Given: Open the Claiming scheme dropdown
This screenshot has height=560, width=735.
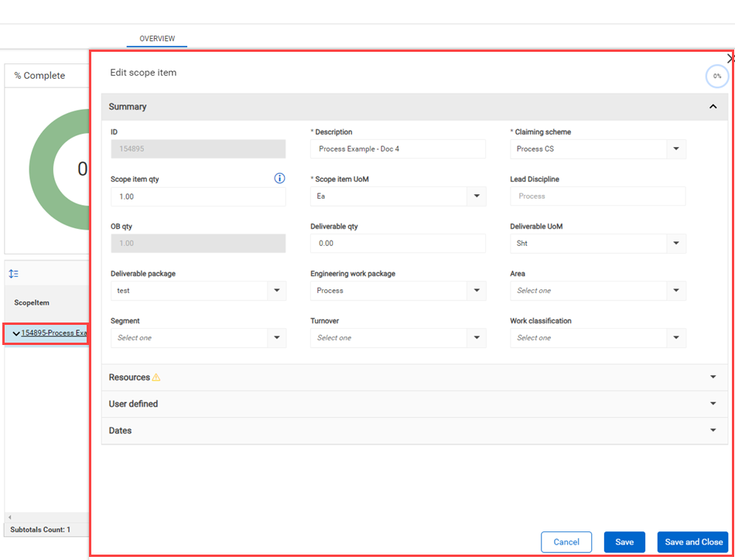Looking at the screenshot, I should tap(676, 149).
